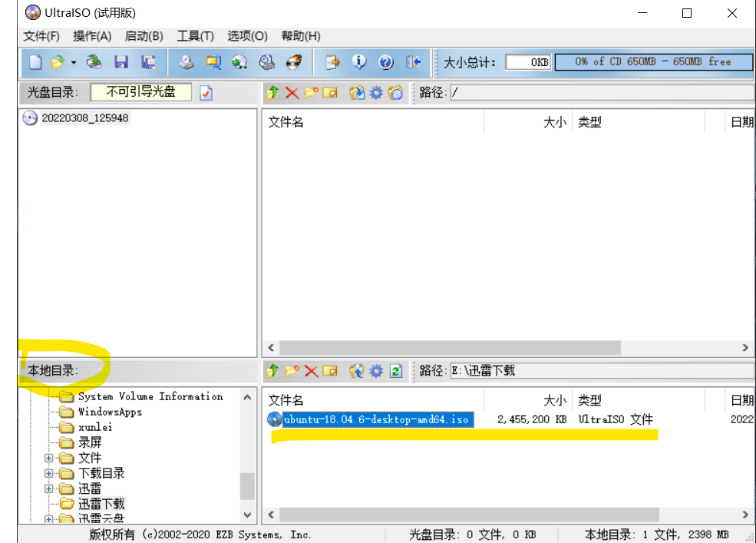Click Add to image icon in local toolbar
The width and height of the screenshot is (756, 543).
click(x=357, y=371)
